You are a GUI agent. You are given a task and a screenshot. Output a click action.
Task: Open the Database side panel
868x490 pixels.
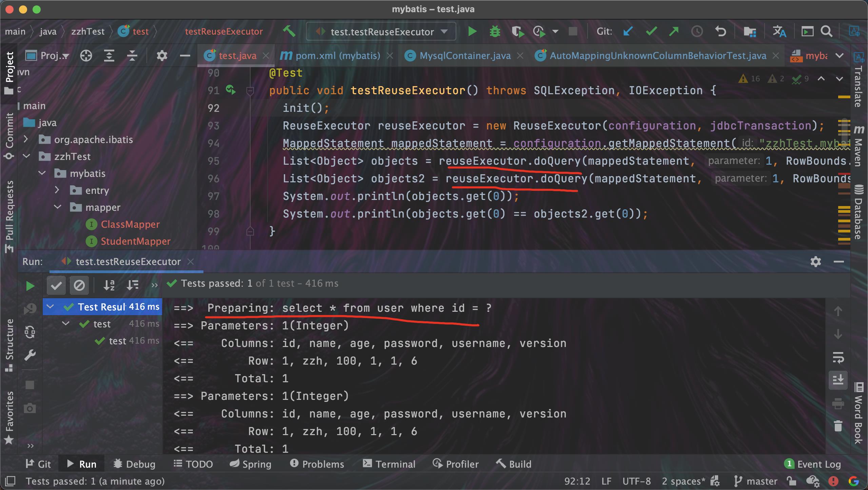tap(859, 211)
